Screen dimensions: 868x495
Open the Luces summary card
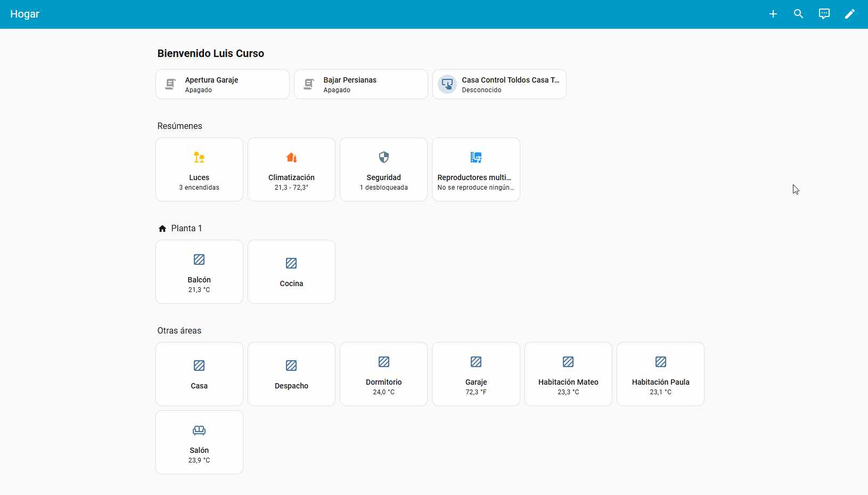point(199,169)
